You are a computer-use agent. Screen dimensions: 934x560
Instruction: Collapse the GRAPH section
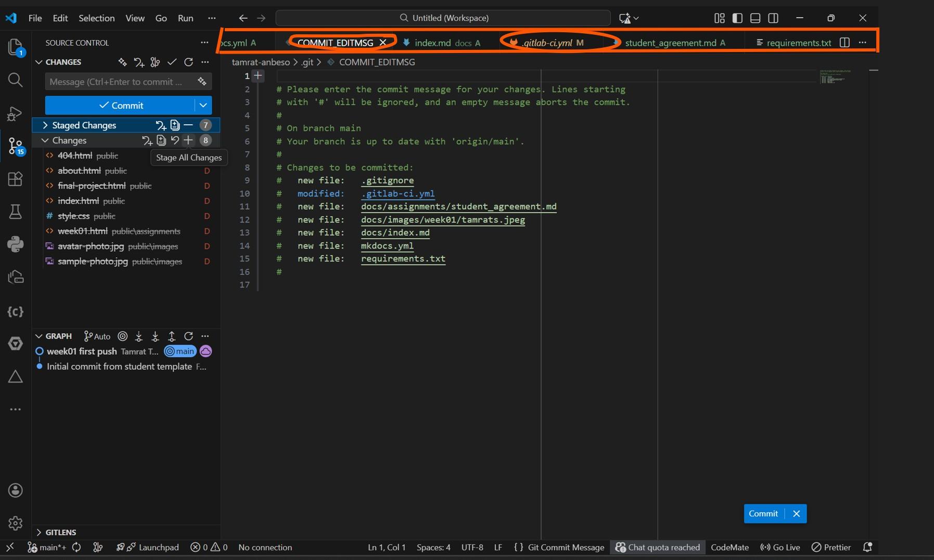click(x=39, y=336)
